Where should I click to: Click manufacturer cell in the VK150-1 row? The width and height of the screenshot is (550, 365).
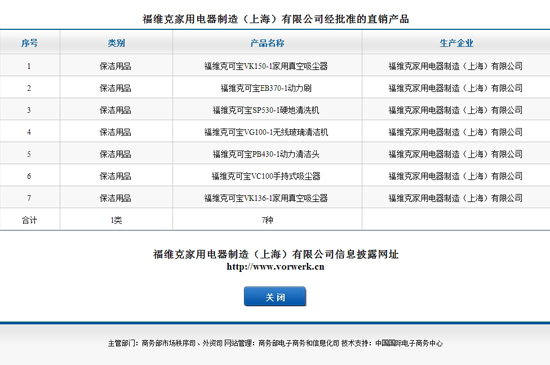coord(456,66)
